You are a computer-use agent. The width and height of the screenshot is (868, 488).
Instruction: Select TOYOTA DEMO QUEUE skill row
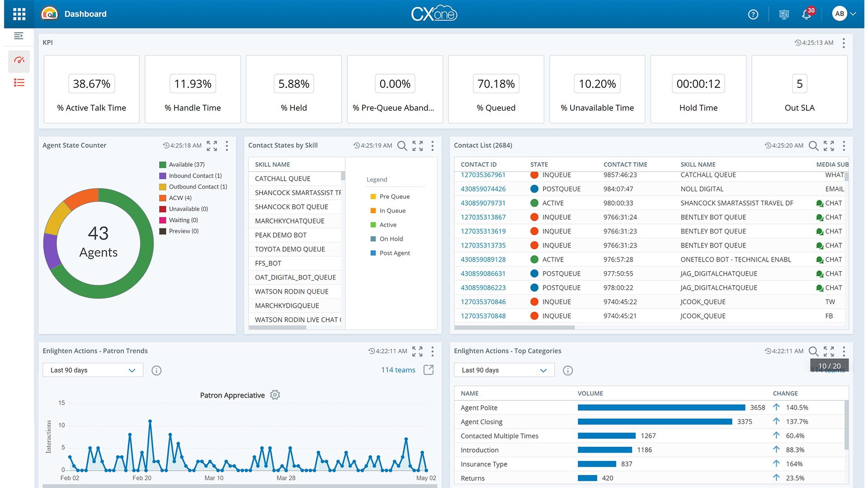point(295,249)
